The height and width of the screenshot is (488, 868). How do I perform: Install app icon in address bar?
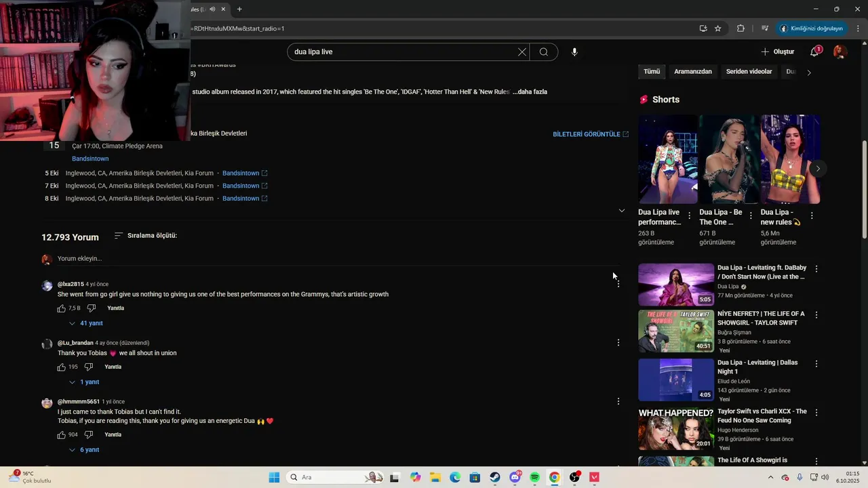(x=703, y=28)
